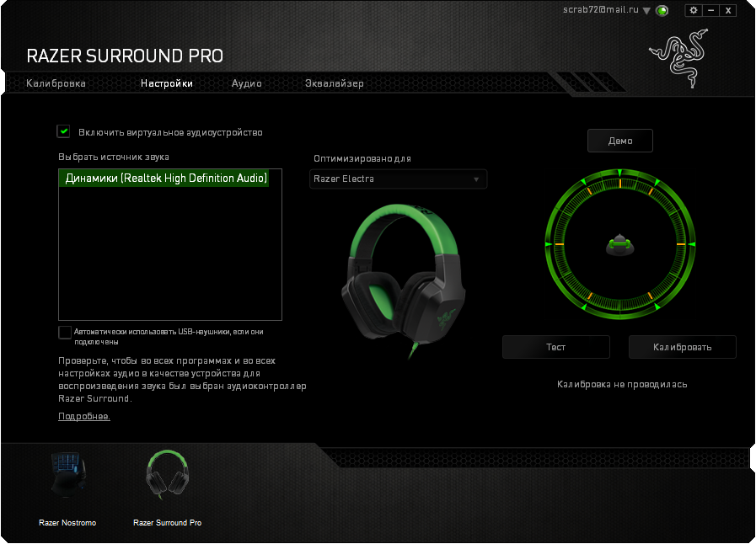This screenshot has height=544, width=756.
Task: Select the right side speaker marker
Action: point(692,244)
